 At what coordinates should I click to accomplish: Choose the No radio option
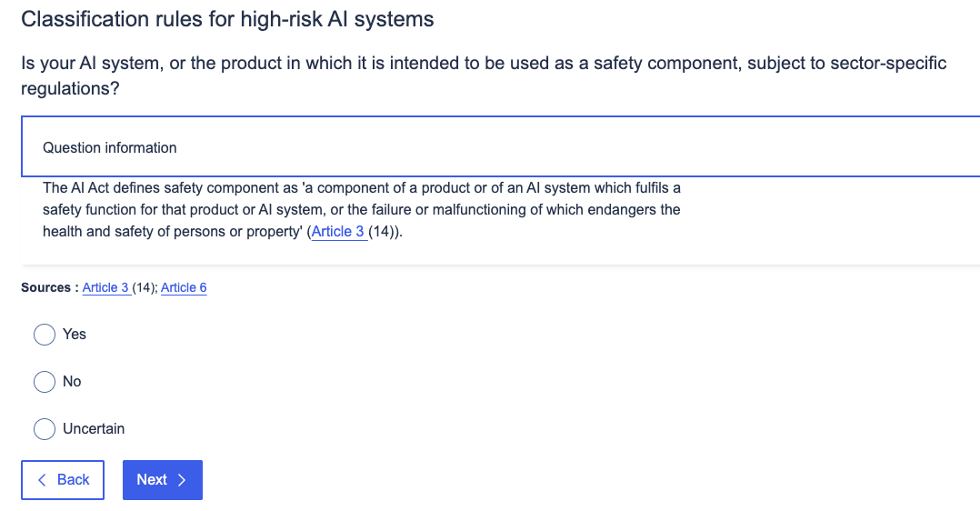click(45, 382)
